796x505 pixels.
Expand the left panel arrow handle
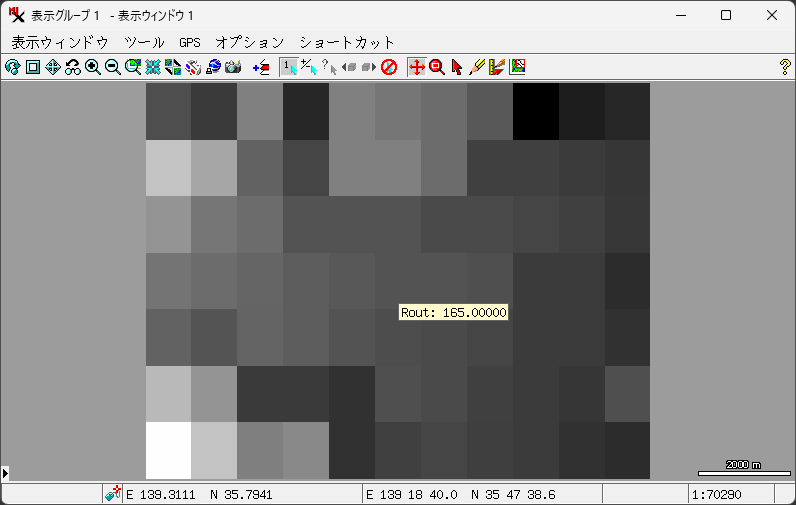tap(5, 472)
